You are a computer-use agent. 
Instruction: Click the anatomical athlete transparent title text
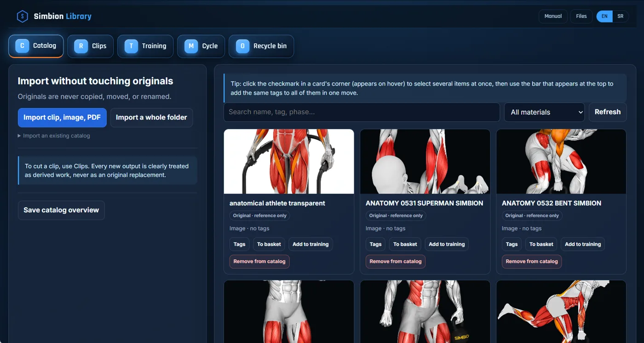tap(277, 203)
